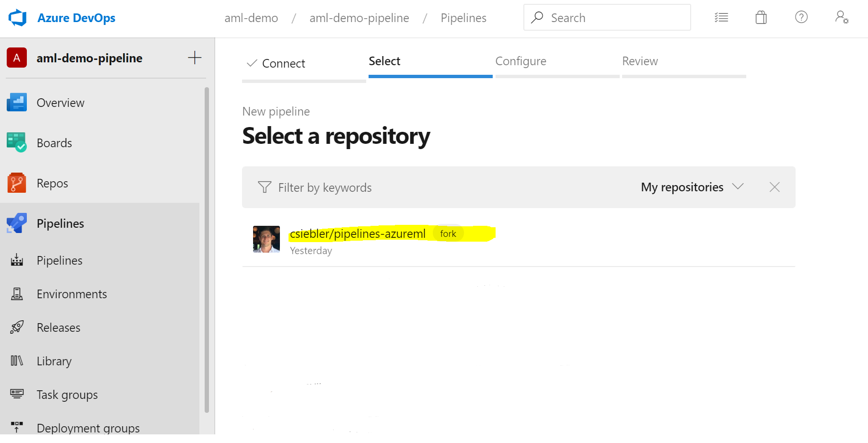Click the blue Pipelines rocket icon
The image size is (868, 443).
(x=17, y=223)
